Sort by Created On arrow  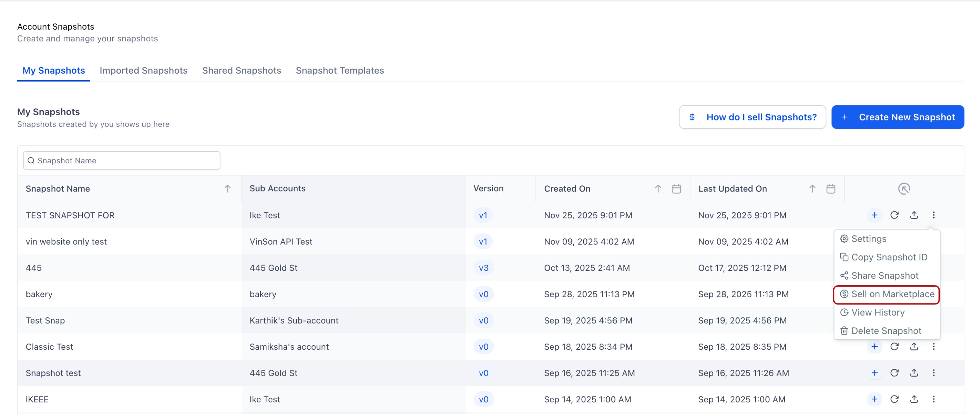pos(658,189)
